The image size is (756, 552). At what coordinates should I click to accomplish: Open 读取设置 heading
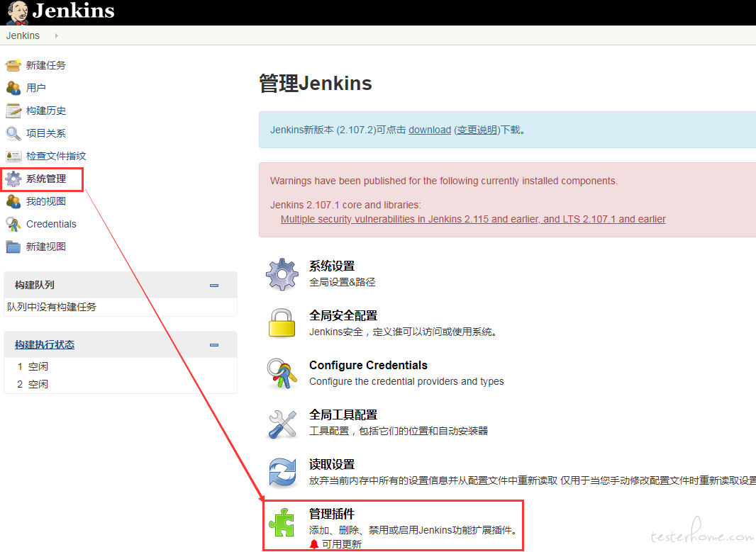tap(332, 464)
